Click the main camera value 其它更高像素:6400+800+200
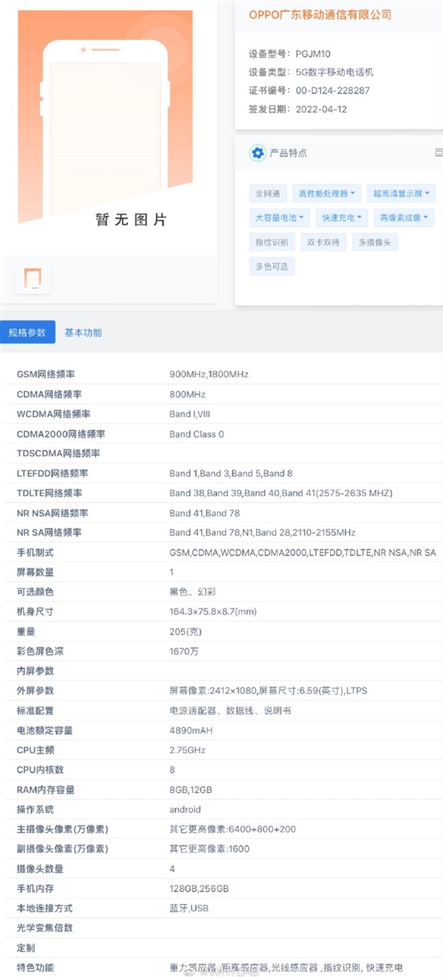 click(233, 829)
